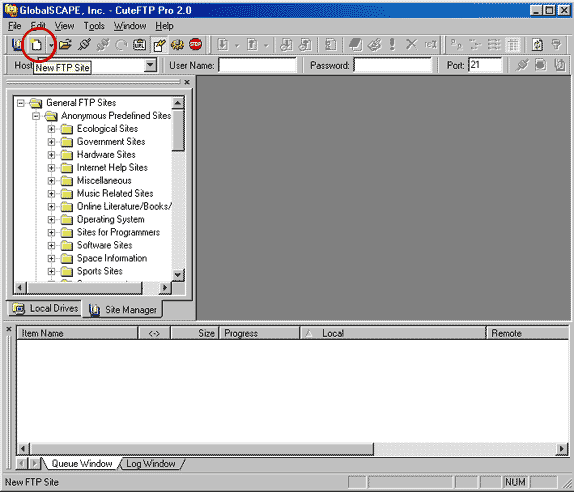Image resolution: width=574 pixels, height=492 pixels.
Task: Click the User Name input field
Action: 258,66
